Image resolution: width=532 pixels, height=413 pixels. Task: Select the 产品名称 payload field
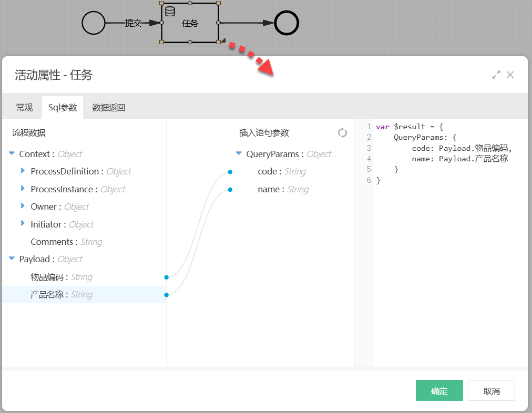(49, 295)
